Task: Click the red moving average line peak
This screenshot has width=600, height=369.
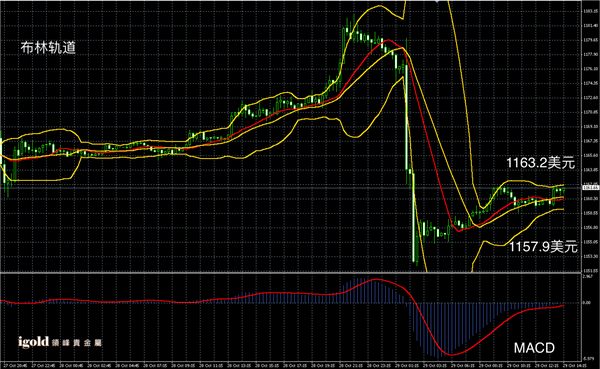Action: click(389, 40)
